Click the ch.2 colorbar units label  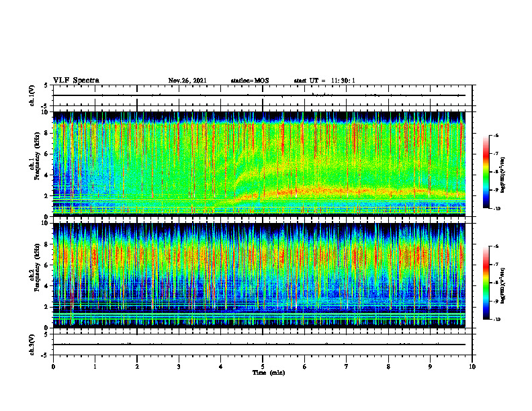point(503,285)
